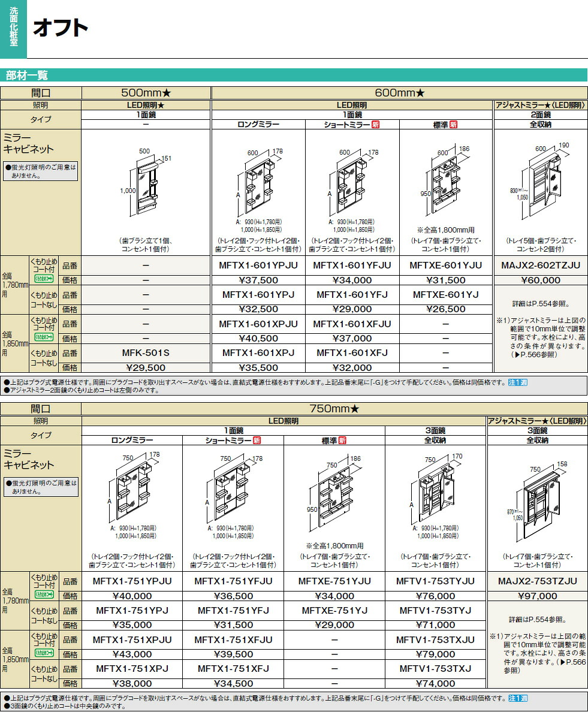This screenshot has width=588, height=712.
Task: Click green くもり止めコート icon in 750mm 1,850mm row
Action: [x=44, y=653]
